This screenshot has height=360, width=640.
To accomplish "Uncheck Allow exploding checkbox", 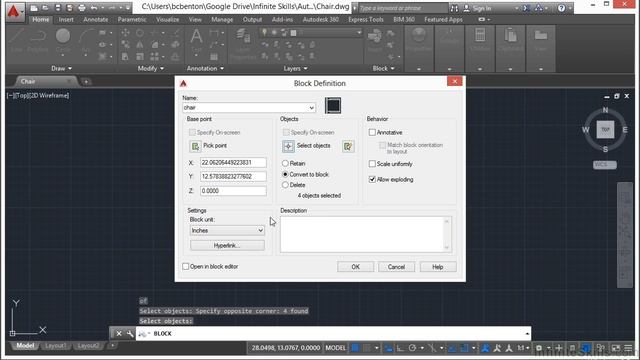I will [x=372, y=179].
